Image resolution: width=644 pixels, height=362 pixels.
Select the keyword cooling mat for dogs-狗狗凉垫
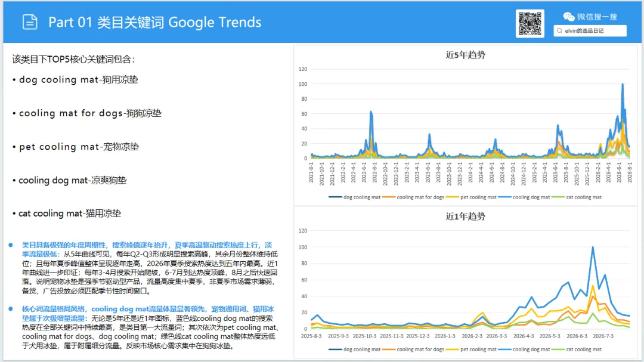click(90, 113)
